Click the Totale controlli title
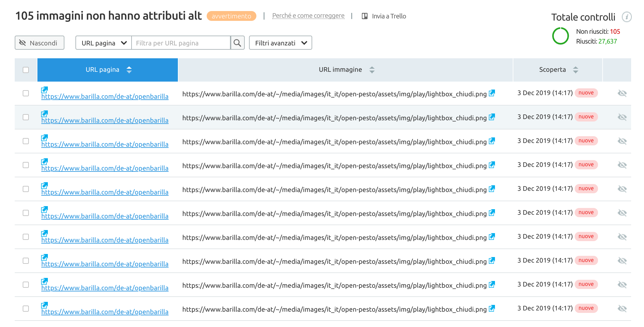Viewport: 644px width, 327px height. click(583, 17)
